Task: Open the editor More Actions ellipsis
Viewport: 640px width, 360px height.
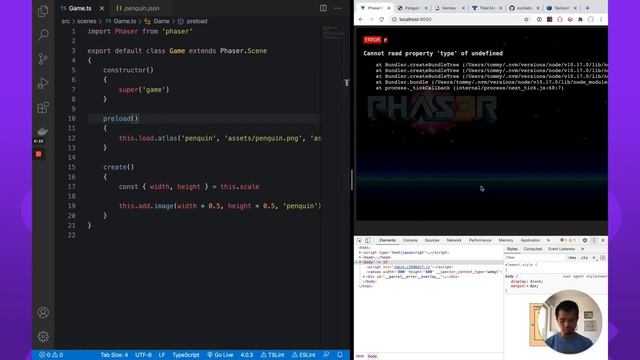Action: [x=338, y=8]
